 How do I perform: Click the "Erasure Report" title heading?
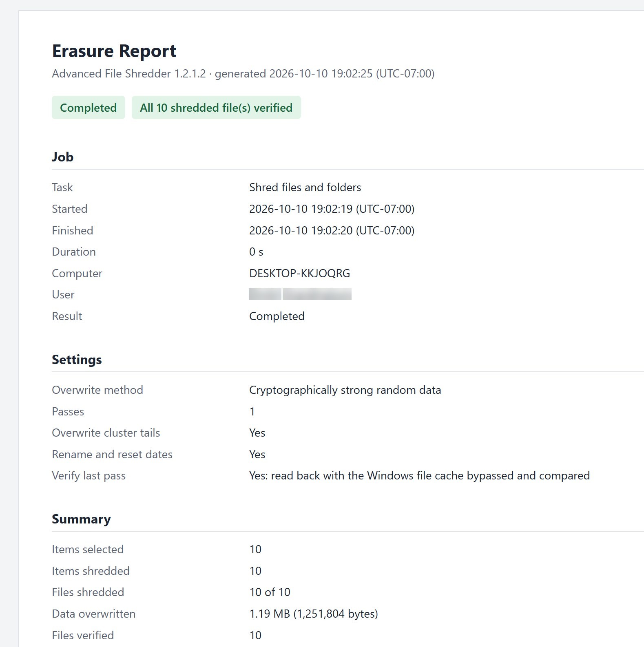(114, 51)
